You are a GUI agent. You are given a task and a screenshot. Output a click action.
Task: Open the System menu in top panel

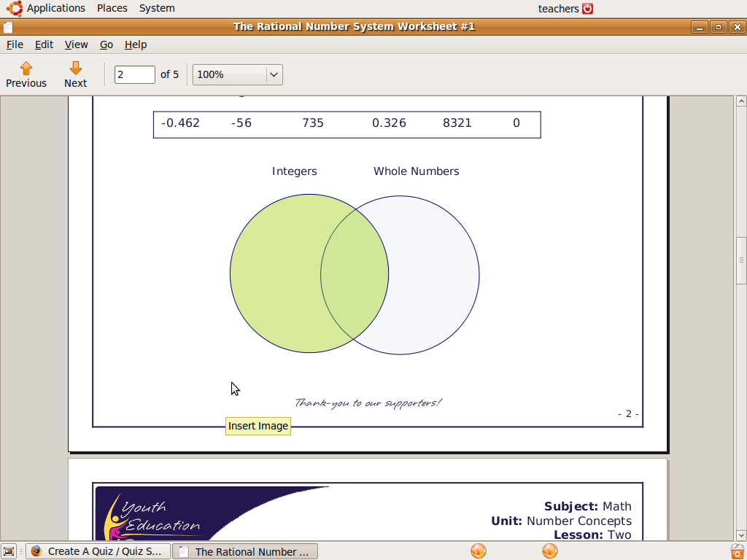157,8
